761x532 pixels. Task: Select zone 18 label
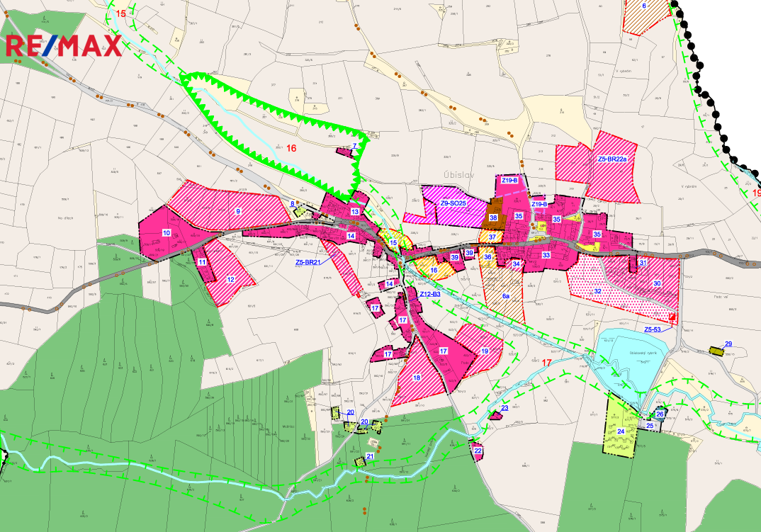coord(417,378)
